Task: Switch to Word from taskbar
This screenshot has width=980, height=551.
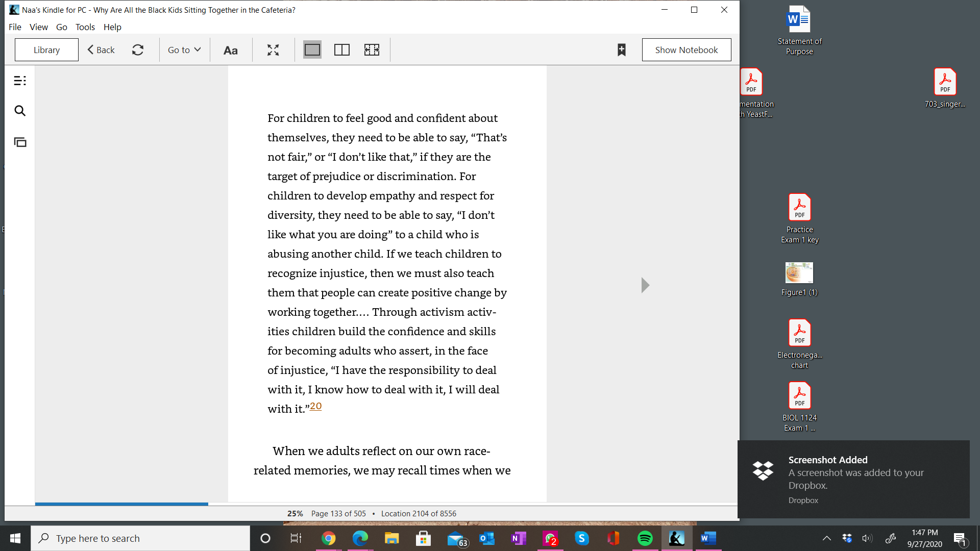Action: click(x=708, y=538)
